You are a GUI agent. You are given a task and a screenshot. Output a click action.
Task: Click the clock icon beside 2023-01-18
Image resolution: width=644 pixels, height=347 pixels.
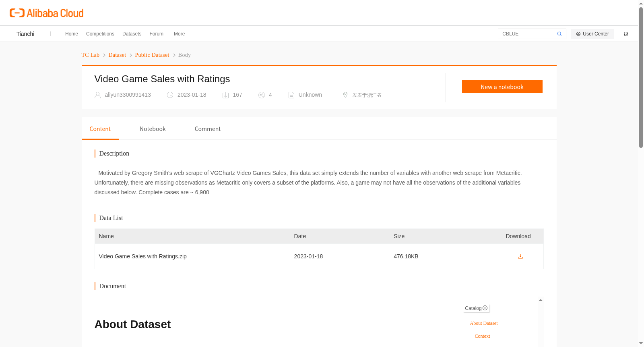coord(170,95)
